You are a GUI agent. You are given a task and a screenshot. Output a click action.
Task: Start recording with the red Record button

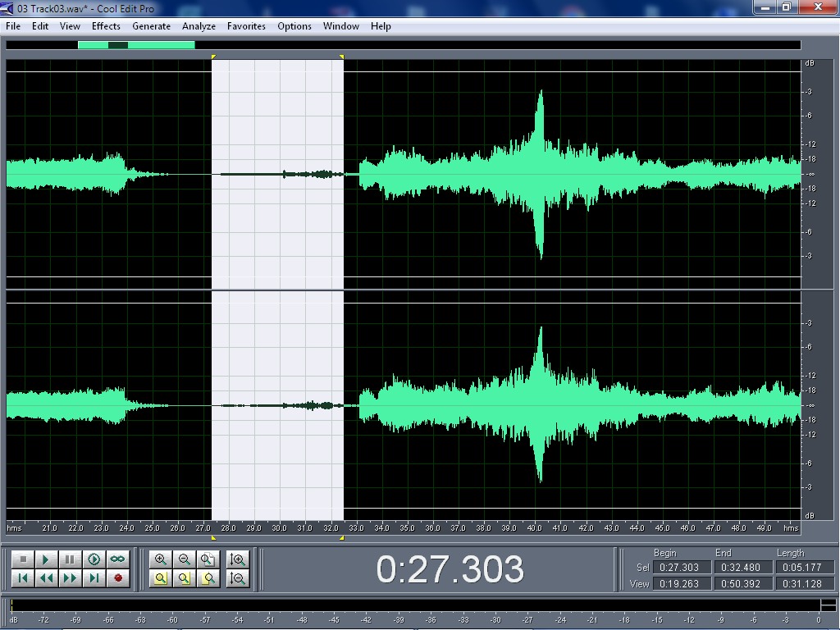click(x=117, y=578)
